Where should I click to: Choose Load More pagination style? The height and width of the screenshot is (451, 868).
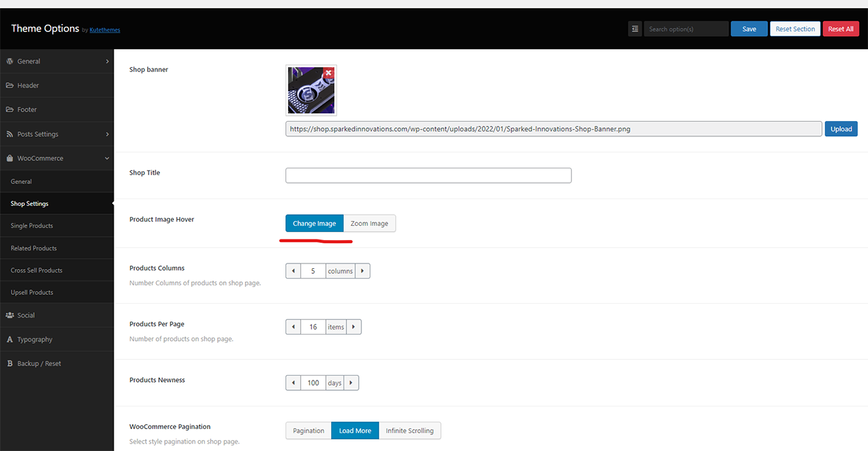[355, 430]
